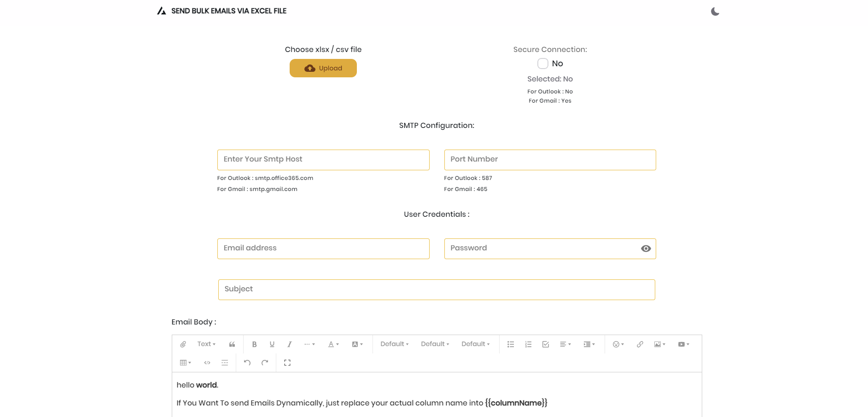Screen dimensions: 868x417
Task: Expand the more text styles ellipsis menu
Action: (x=309, y=344)
